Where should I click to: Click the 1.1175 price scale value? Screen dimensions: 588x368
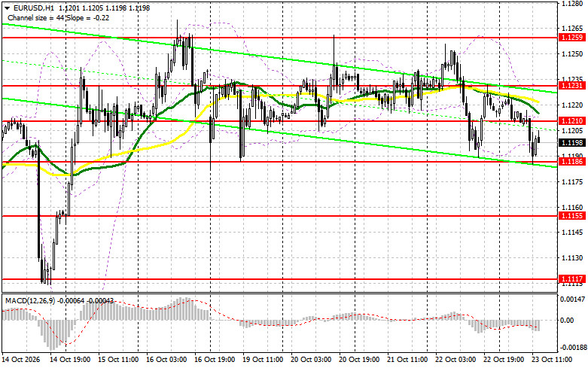pyautogui.click(x=571, y=182)
